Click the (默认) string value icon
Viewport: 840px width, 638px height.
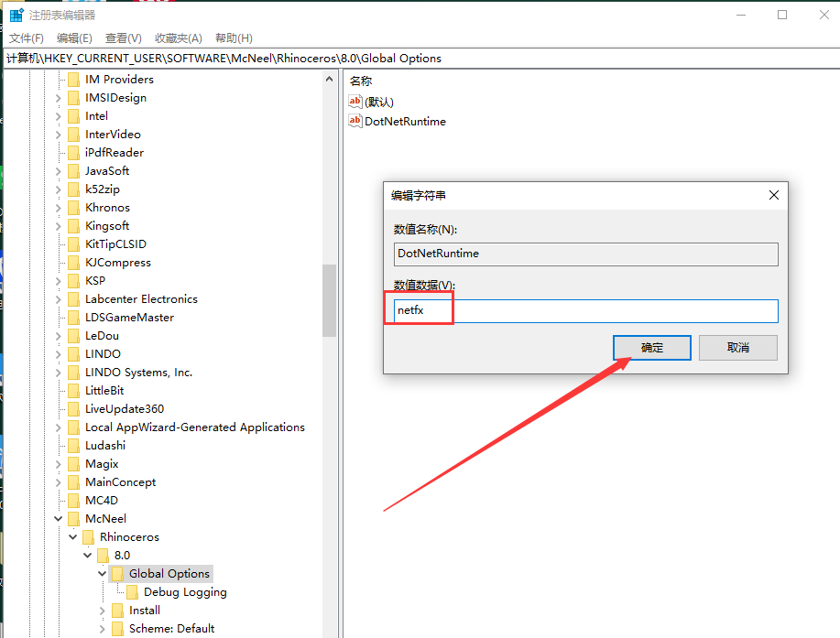355,102
